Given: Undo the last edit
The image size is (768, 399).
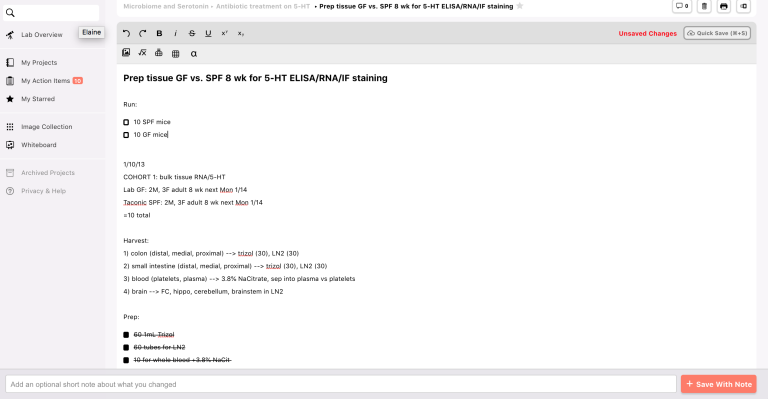Looking at the screenshot, I should 126,33.
